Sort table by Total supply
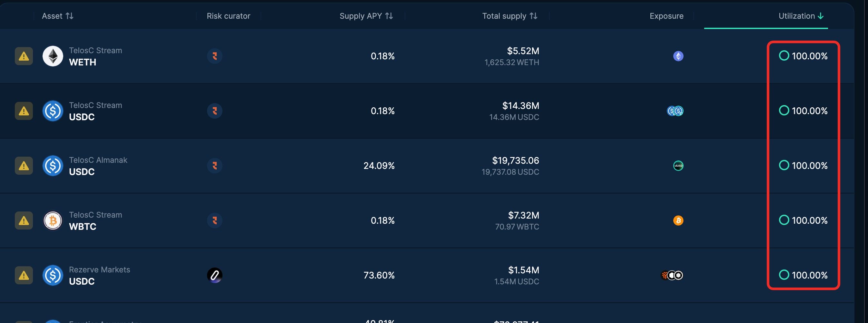This screenshot has width=868, height=323. (509, 16)
